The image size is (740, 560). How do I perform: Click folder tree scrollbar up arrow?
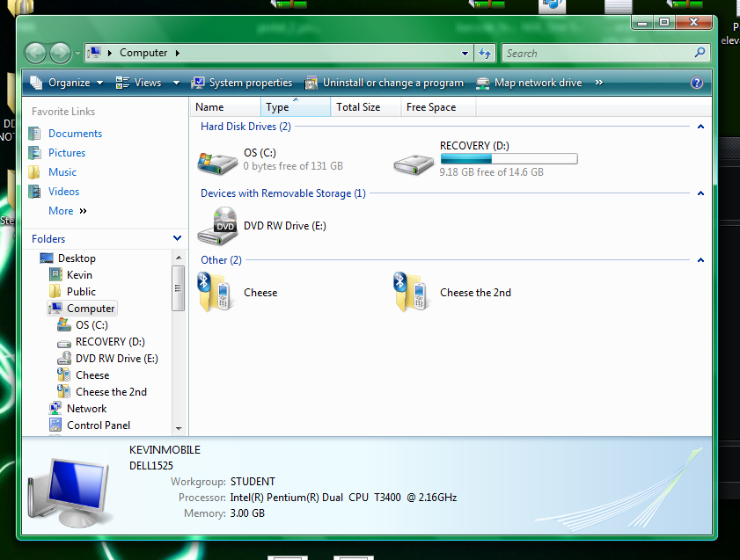[179, 258]
